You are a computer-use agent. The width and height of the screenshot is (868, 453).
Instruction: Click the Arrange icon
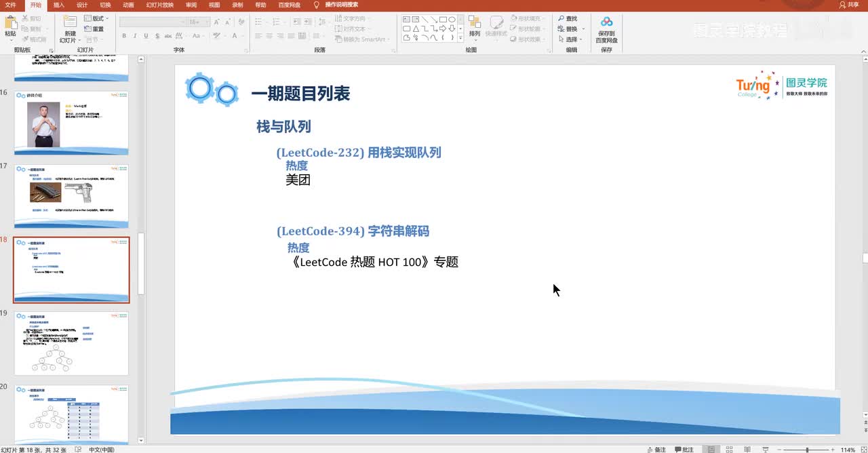(x=475, y=23)
